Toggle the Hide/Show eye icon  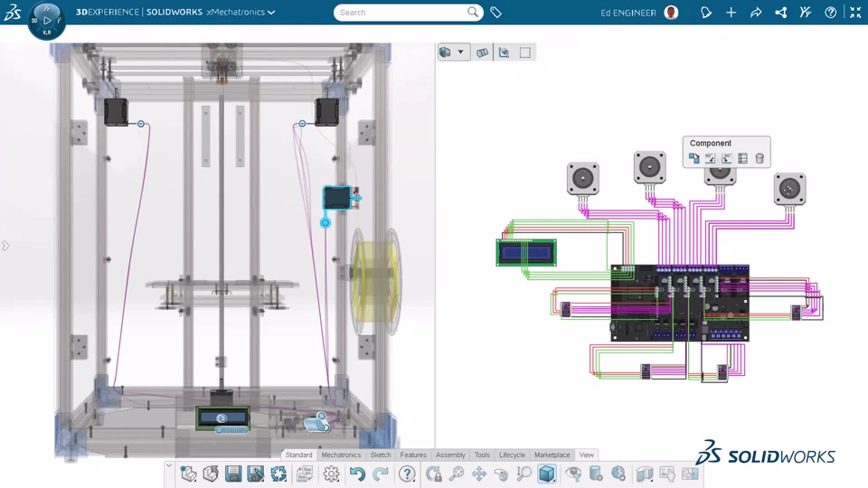(x=573, y=474)
